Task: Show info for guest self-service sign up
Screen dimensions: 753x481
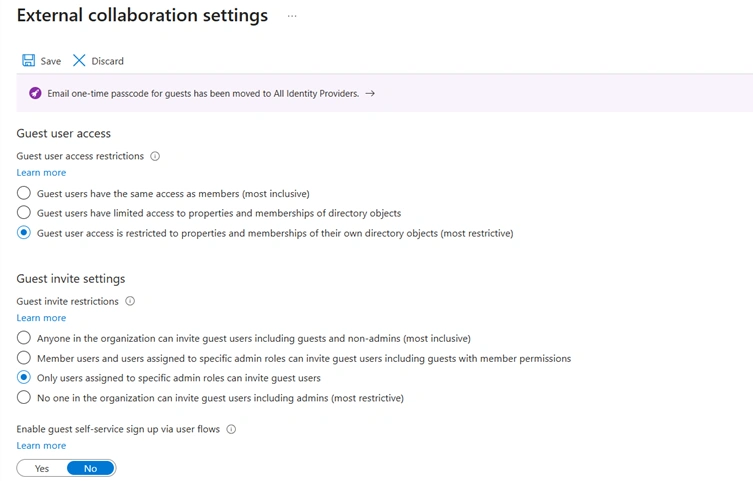Action: (231, 429)
